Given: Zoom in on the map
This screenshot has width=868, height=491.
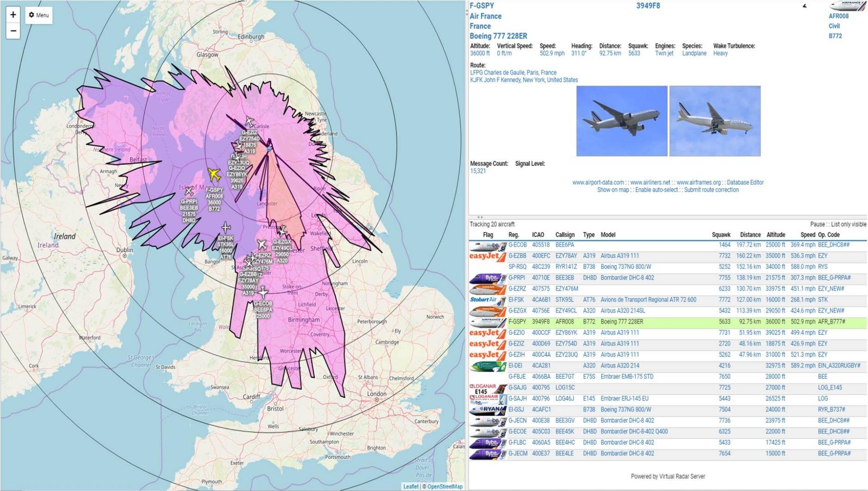Looking at the screenshot, I should point(13,15).
